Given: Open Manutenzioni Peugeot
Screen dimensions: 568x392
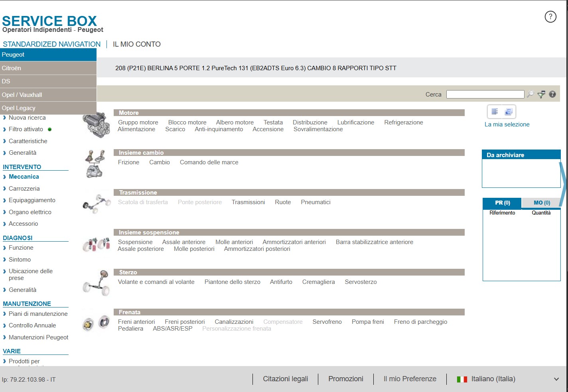Looking at the screenshot, I should coord(39,337).
